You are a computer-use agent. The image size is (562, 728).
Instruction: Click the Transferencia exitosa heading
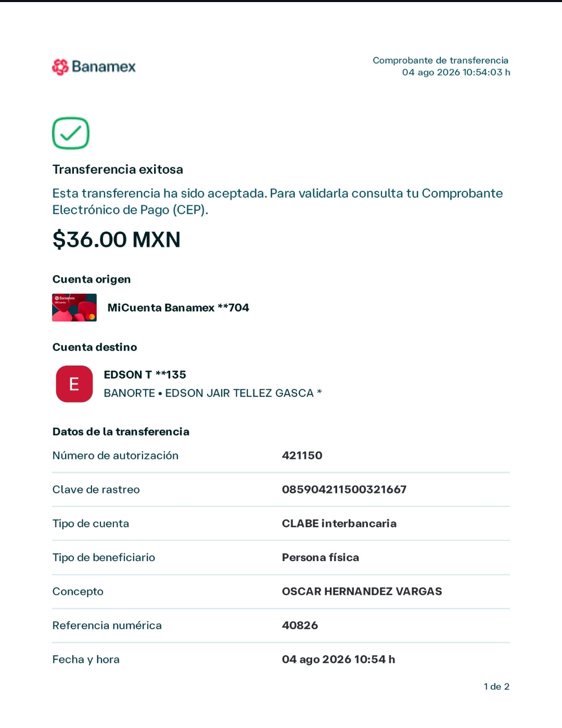(x=118, y=170)
